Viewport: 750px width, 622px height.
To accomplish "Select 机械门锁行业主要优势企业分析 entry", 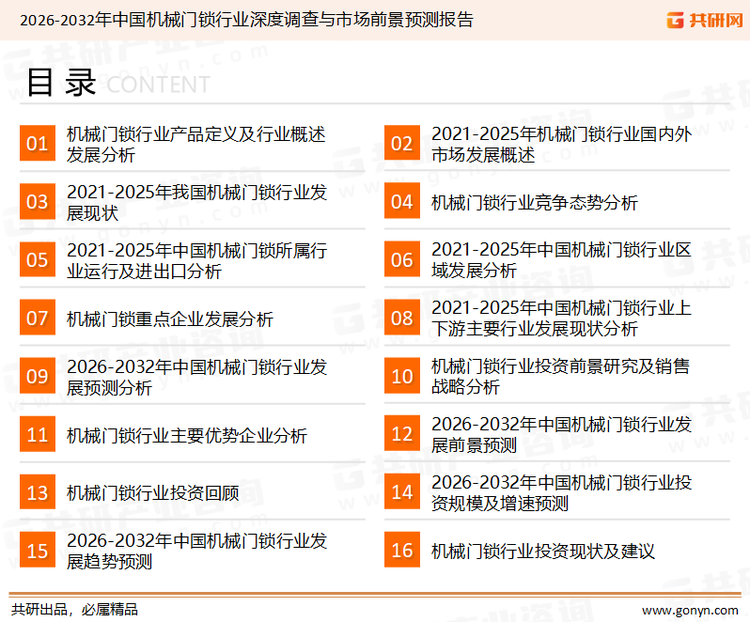I will [187, 435].
